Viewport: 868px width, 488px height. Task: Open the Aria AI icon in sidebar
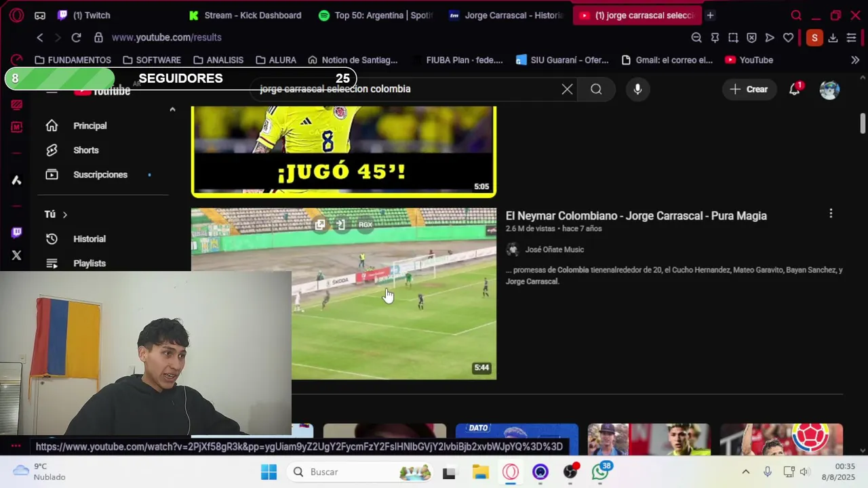(17, 180)
